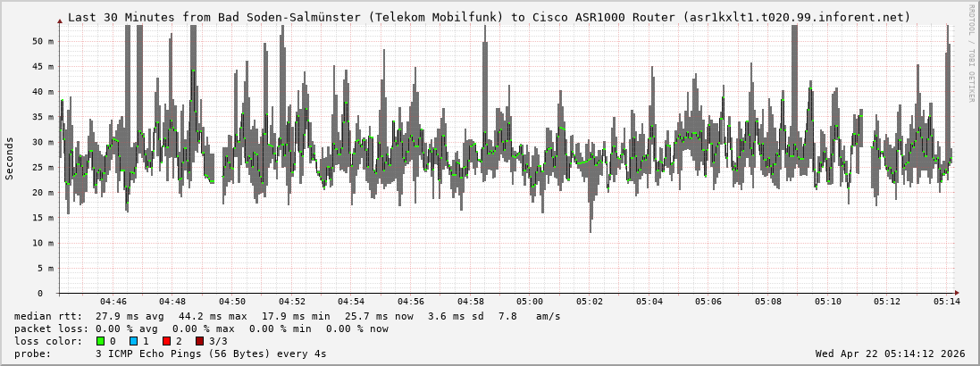The width and height of the screenshot is (980, 366).
Task: Click the arrow at the y-axis top
Action: point(60,21)
